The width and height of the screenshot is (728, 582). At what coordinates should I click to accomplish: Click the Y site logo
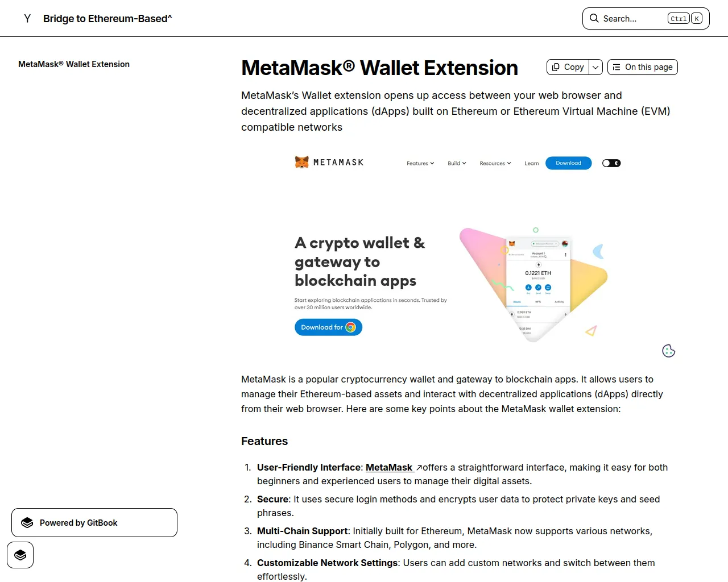pos(27,19)
